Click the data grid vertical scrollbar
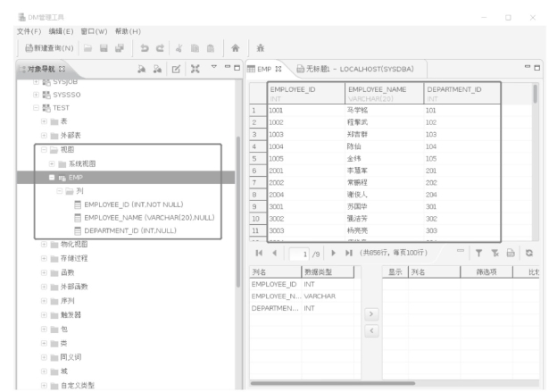Image resolution: width=557 pixels, height=392 pixels. tap(536, 94)
